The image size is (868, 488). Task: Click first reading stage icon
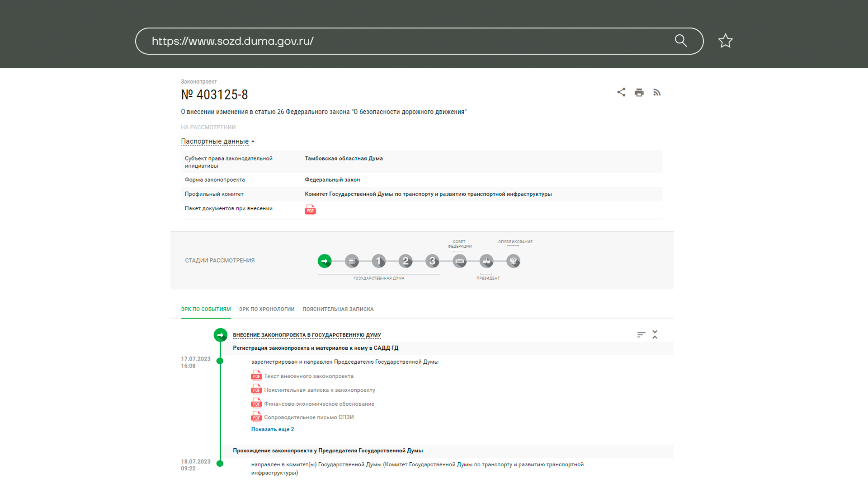point(378,261)
